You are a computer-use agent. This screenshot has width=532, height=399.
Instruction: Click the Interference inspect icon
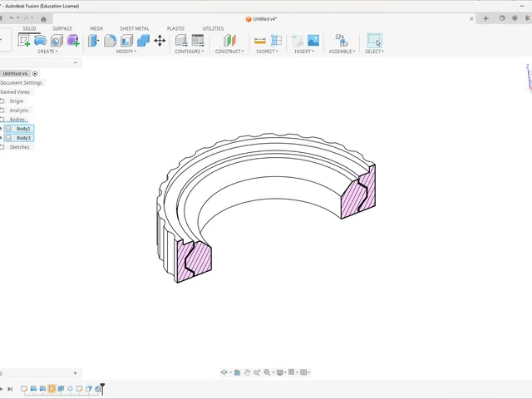(x=276, y=41)
